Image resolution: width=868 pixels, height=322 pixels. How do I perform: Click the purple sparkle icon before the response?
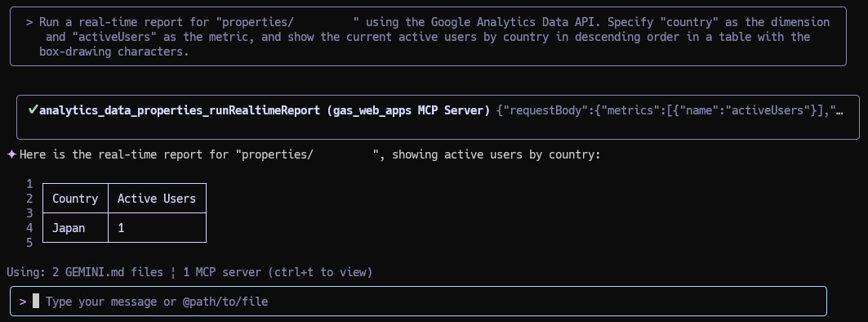coord(11,154)
